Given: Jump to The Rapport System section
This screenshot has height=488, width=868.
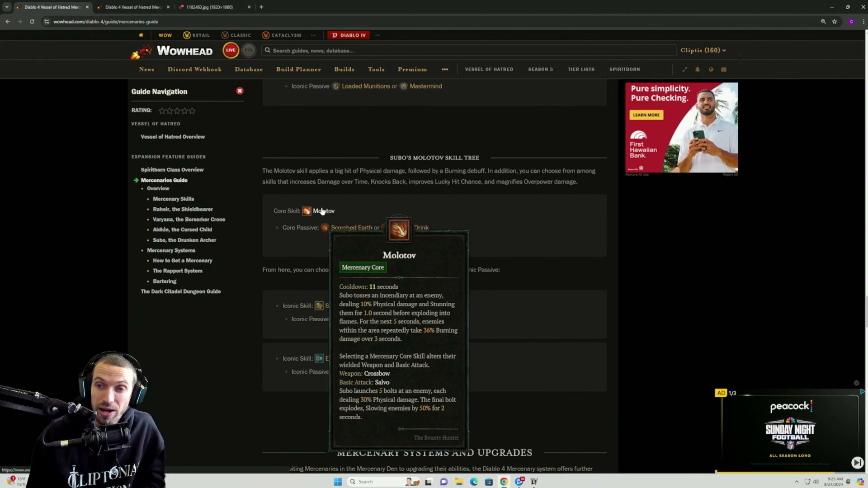Looking at the screenshot, I should (x=178, y=271).
